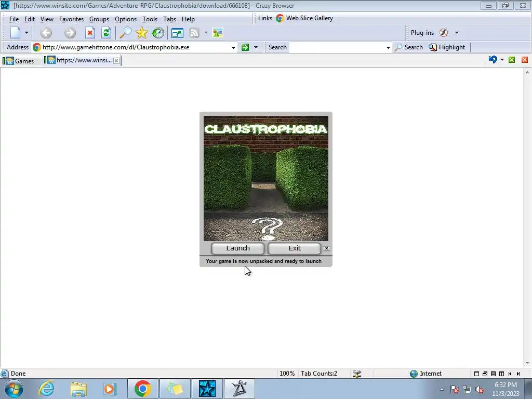The image size is (532, 399).
Task: Click the status bar network proxy icon
Action: click(x=357, y=374)
